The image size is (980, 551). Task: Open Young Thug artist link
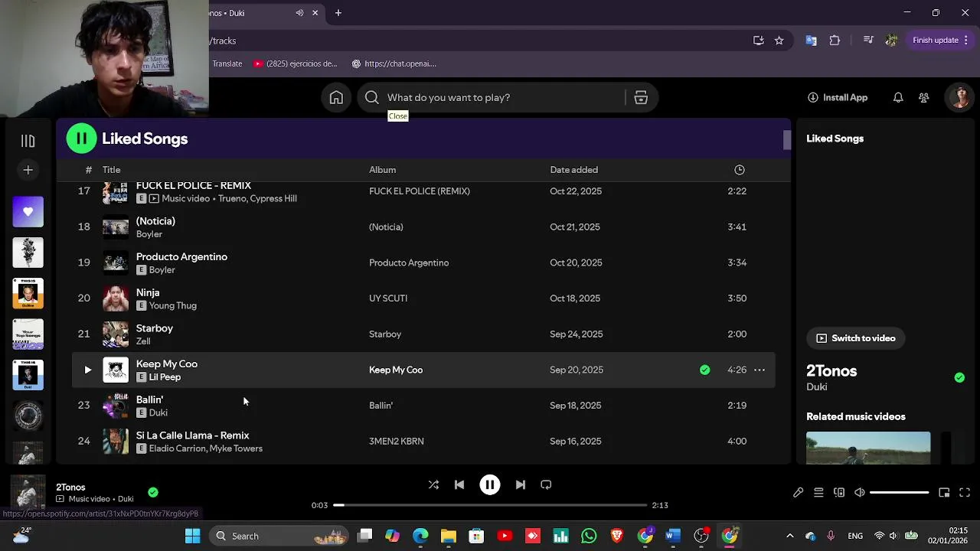(172, 305)
